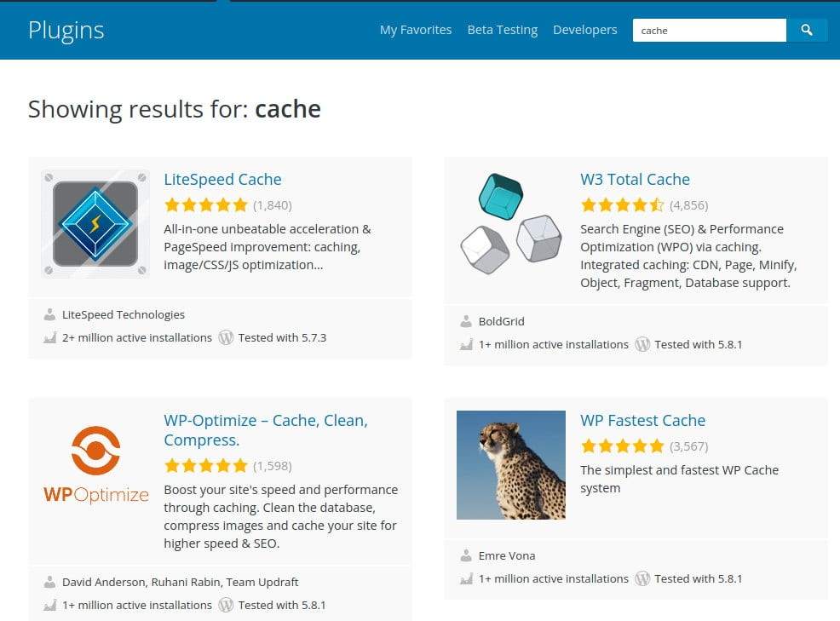Viewport: 840px width, 621px height.
Task: Open the W3 Total Cache title link
Action: click(x=635, y=180)
